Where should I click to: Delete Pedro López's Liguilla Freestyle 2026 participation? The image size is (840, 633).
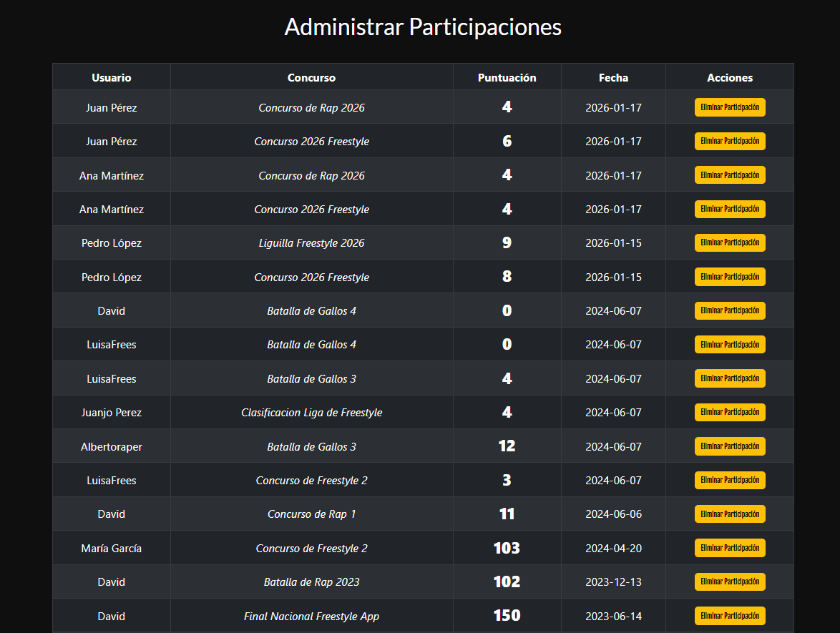(x=730, y=242)
